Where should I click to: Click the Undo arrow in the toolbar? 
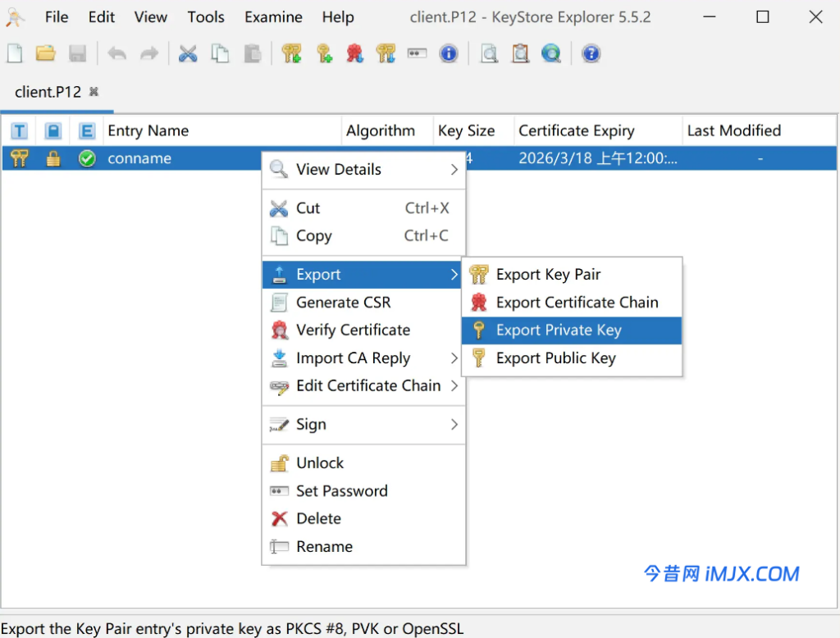coord(116,53)
